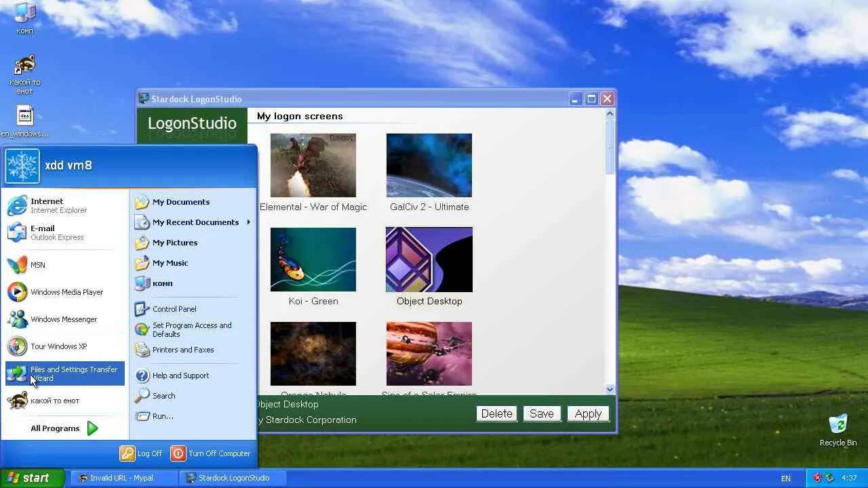868x488 pixels.
Task: Apply the selected logon screen
Action: tap(588, 413)
